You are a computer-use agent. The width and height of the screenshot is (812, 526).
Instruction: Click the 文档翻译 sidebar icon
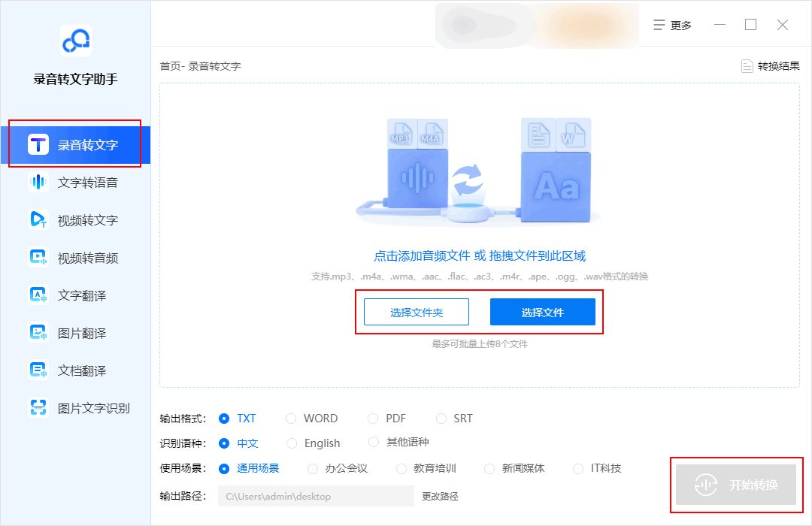(38, 370)
